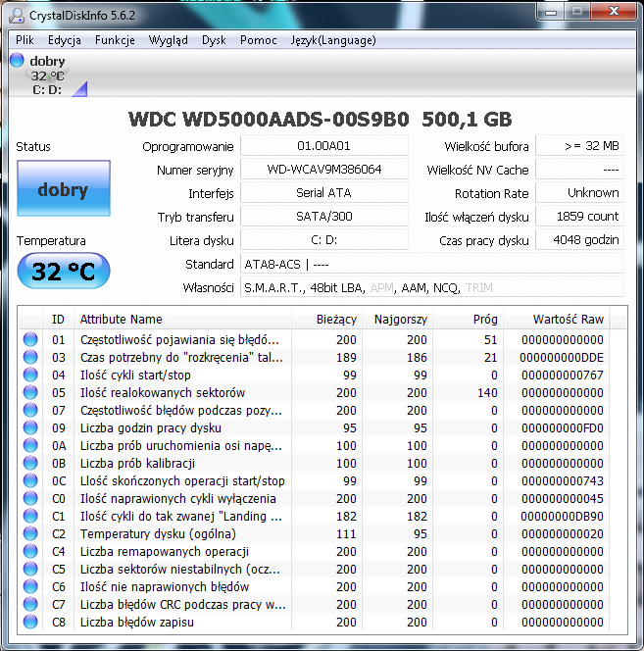Click the buffer size field >= 32 MB

pyautogui.click(x=579, y=146)
